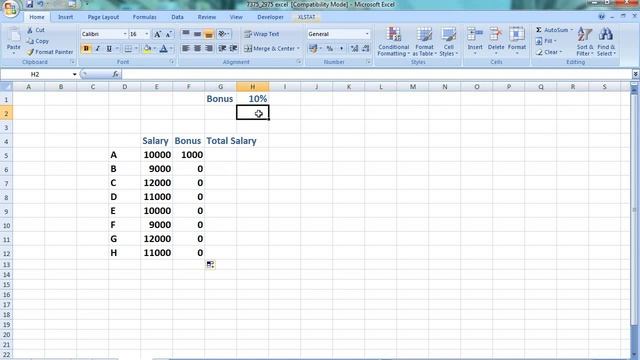Open the XLSTAT tab
Viewport: 640px width, 360px height.
[x=306, y=17]
